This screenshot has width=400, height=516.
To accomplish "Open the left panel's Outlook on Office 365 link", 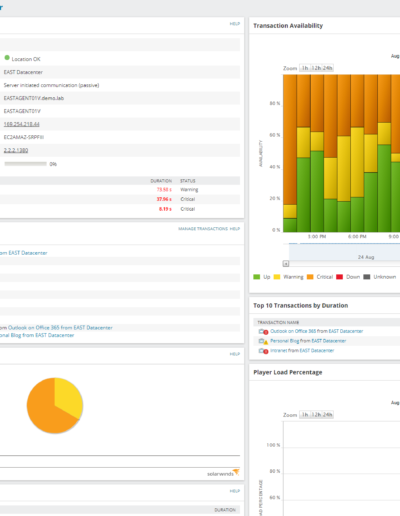I will [60, 328].
